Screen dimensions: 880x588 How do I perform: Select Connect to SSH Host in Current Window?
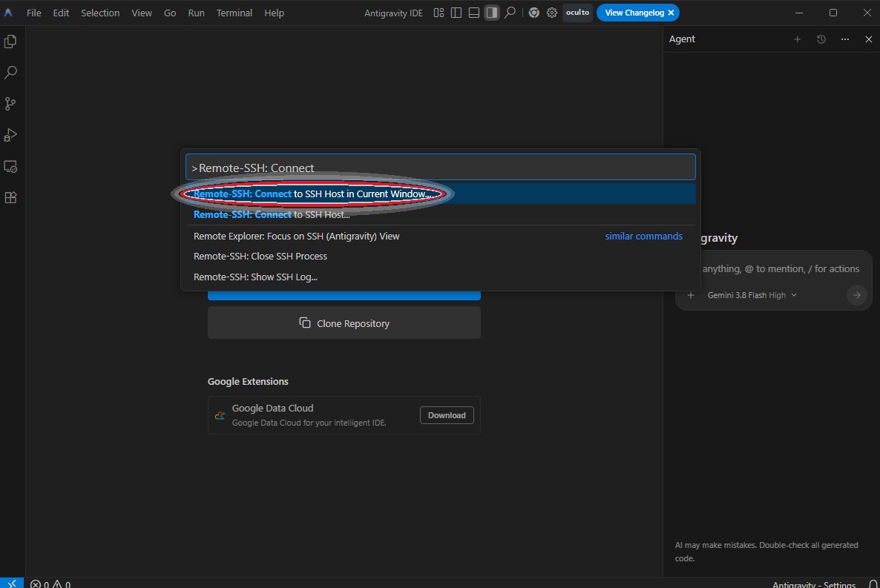pyautogui.click(x=441, y=194)
